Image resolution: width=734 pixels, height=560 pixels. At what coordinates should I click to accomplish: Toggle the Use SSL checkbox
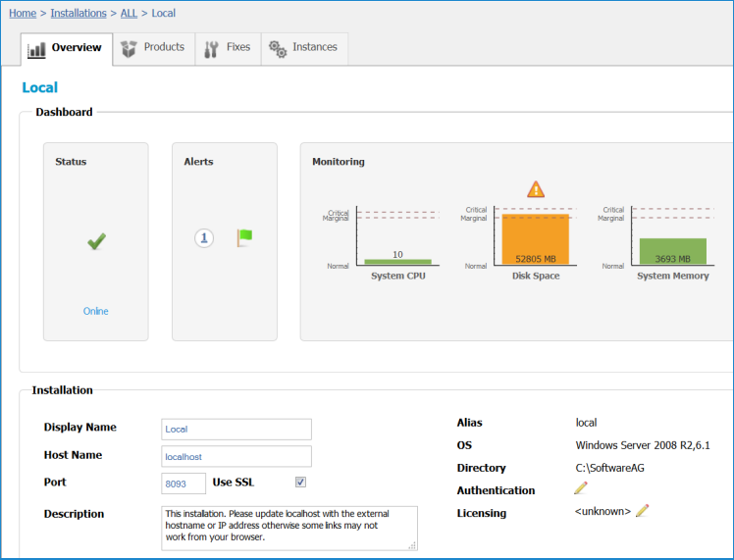click(x=300, y=482)
